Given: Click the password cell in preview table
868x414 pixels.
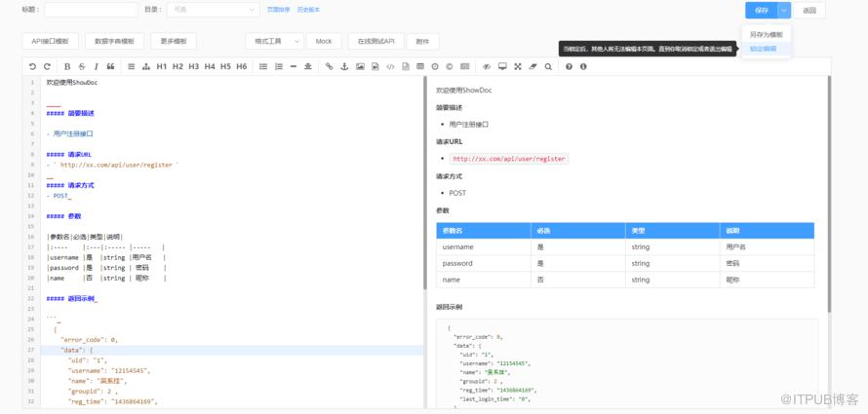Looking at the screenshot, I should pos(483,263).
